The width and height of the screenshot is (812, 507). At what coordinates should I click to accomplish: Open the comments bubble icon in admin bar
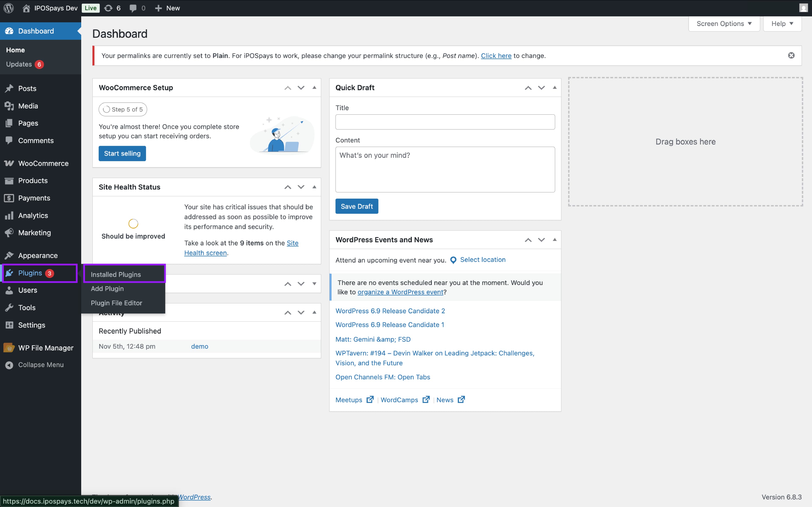pos(133,8)
